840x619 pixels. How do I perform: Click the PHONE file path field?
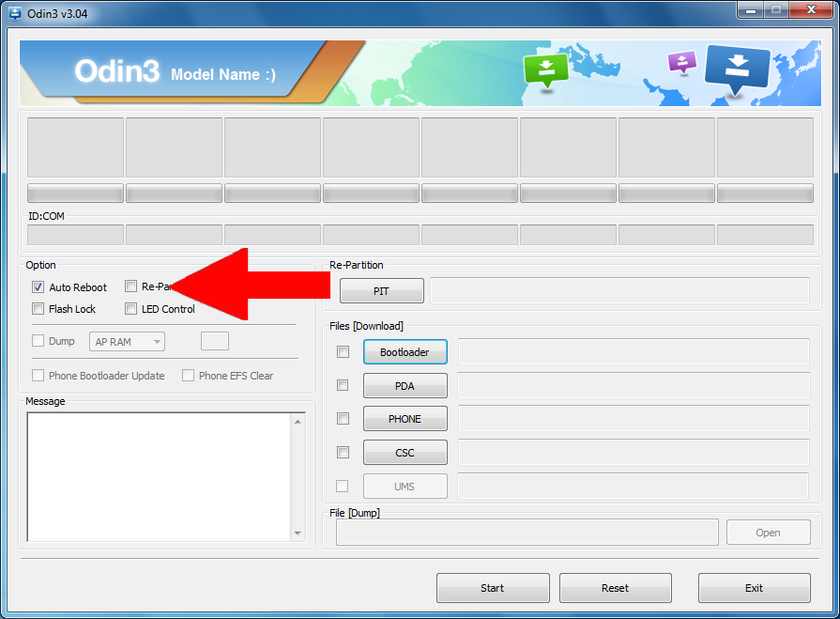tap(634, 419)
